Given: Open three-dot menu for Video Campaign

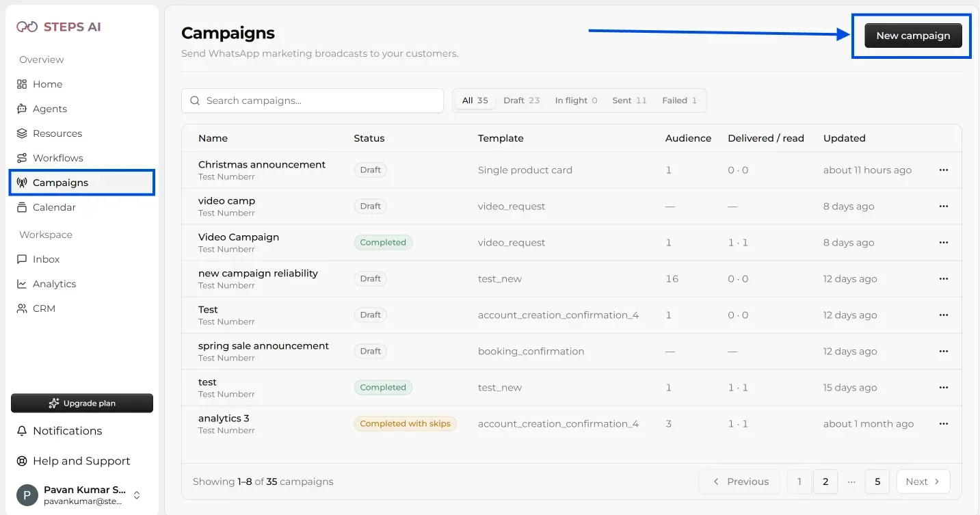Looking at the screenshot, I should [944, 243].
